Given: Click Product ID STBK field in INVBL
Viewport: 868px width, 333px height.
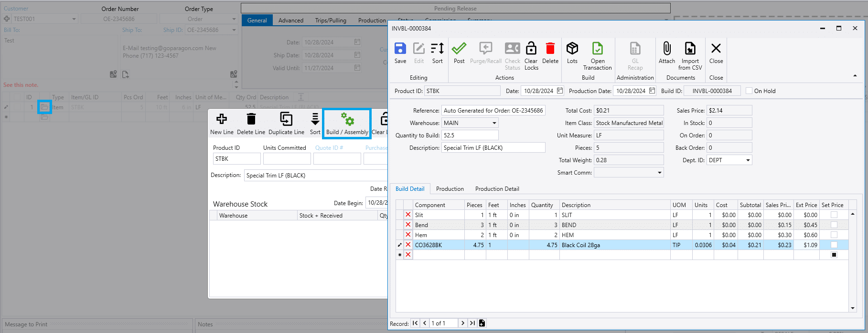Looking at the screenshot, I should pyautogui.click(x=462, y=91).
